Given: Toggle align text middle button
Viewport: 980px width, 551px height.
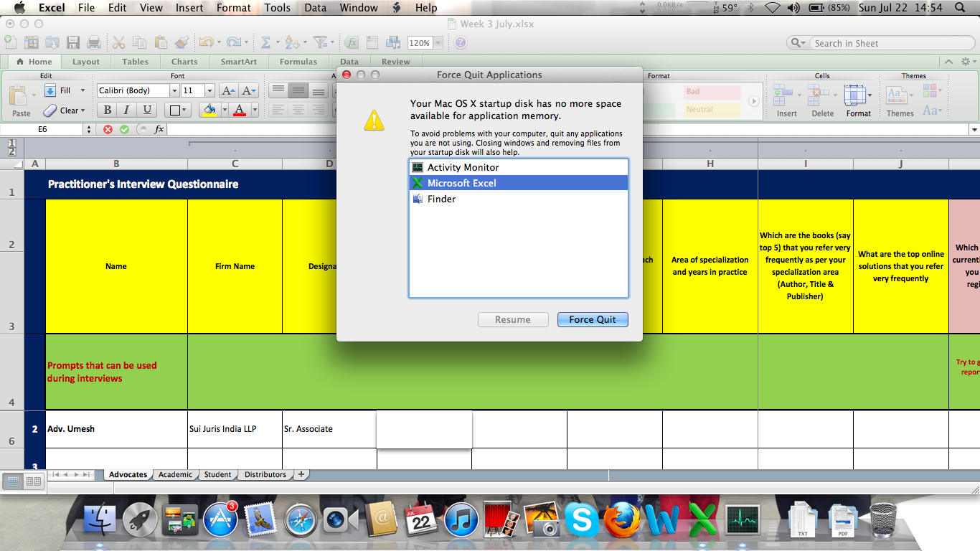Looking at the screenshot, I should (x=298, y=90).
